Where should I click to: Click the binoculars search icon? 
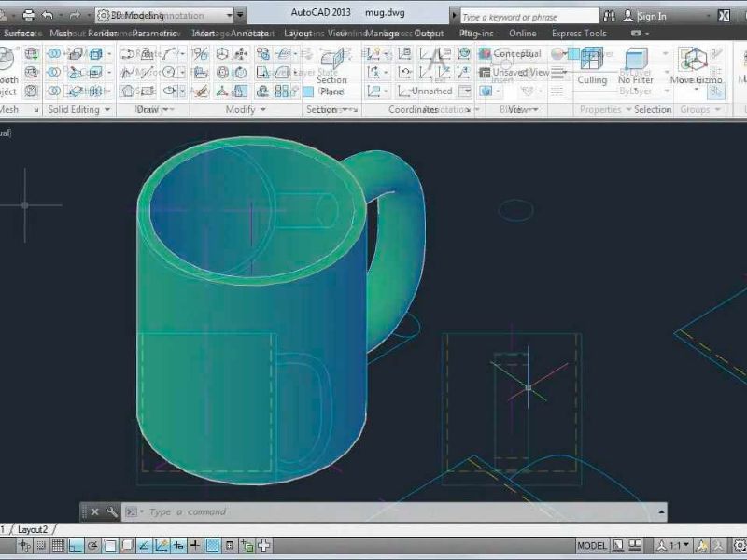click(x=610, y=16)
